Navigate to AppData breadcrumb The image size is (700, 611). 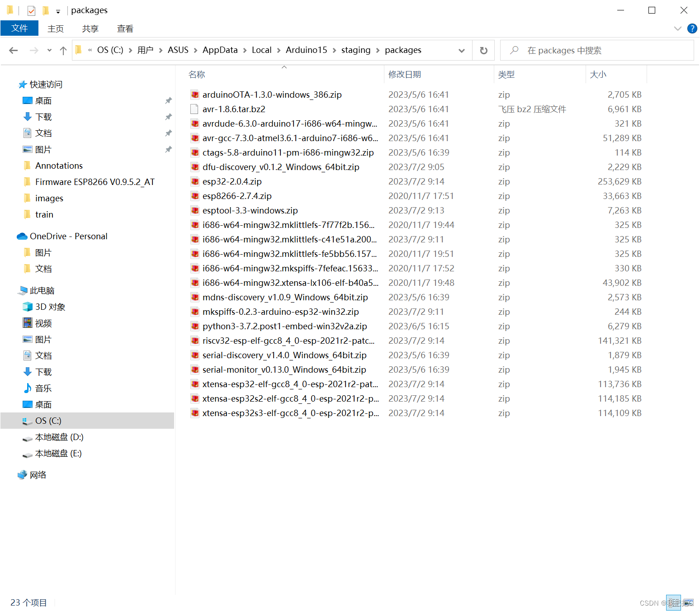(x=220, y=50)
